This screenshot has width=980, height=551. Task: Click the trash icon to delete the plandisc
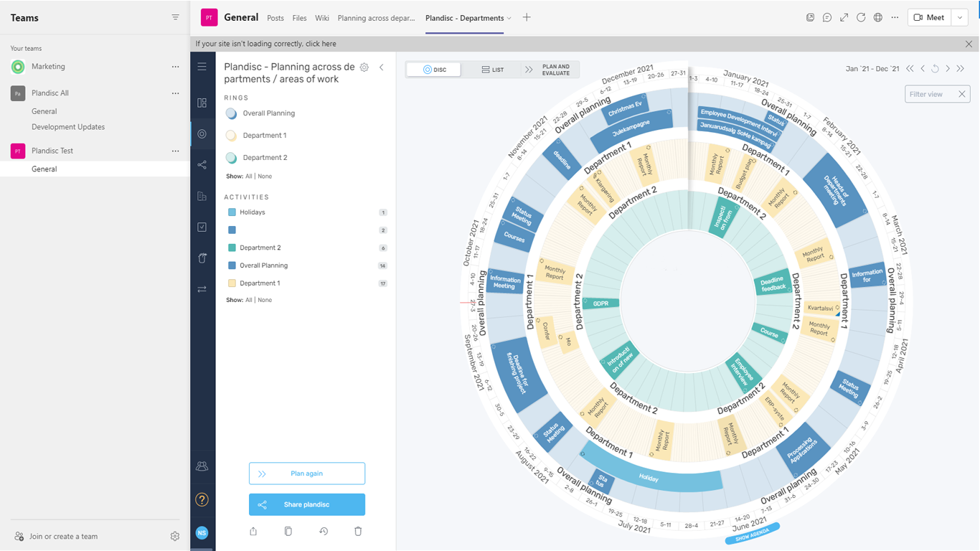tap(358, 532)
